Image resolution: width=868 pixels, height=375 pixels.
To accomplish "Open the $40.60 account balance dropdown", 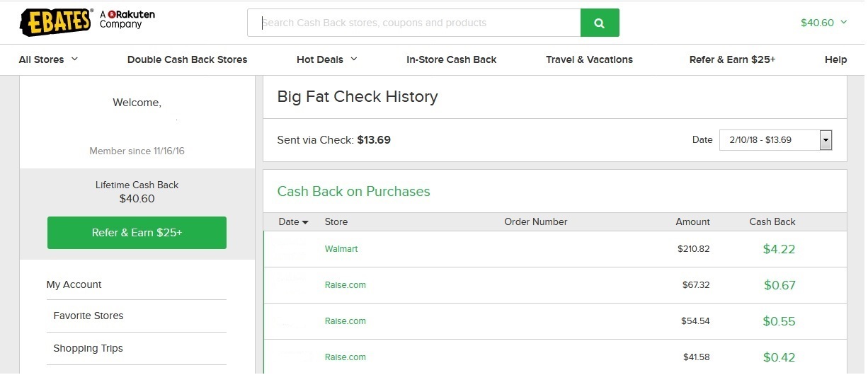I will (x=824, y=23).
